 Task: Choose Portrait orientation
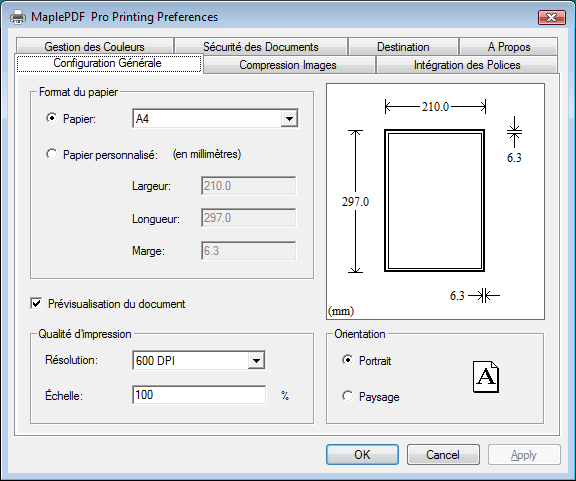347,360
